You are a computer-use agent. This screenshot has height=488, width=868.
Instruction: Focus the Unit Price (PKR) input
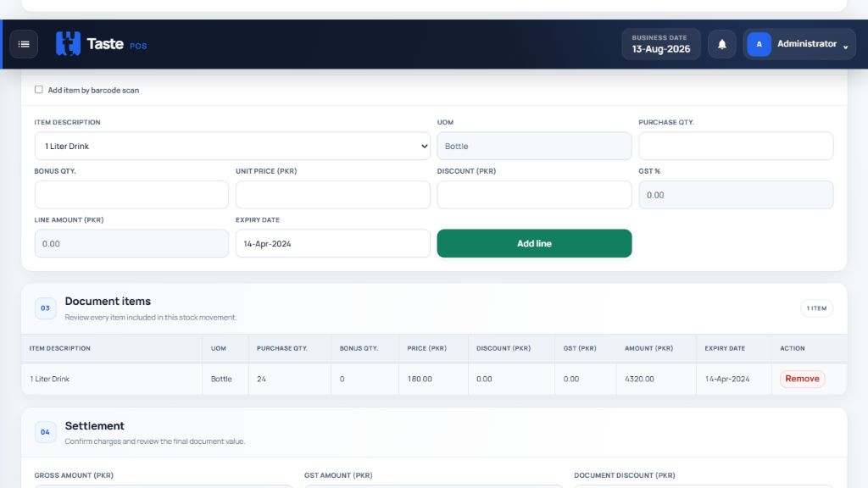click(332, 195)
